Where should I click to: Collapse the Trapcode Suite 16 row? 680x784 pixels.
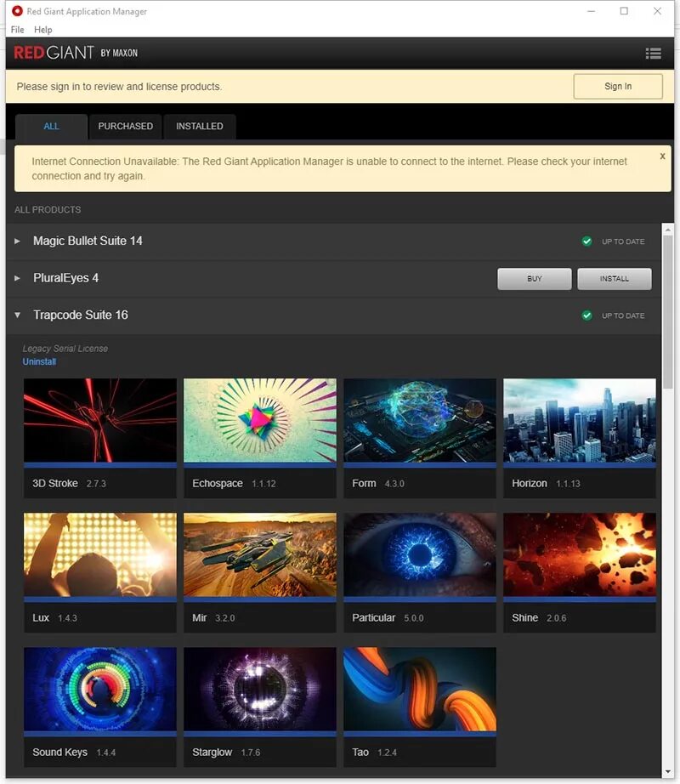[x=18, y=315]
